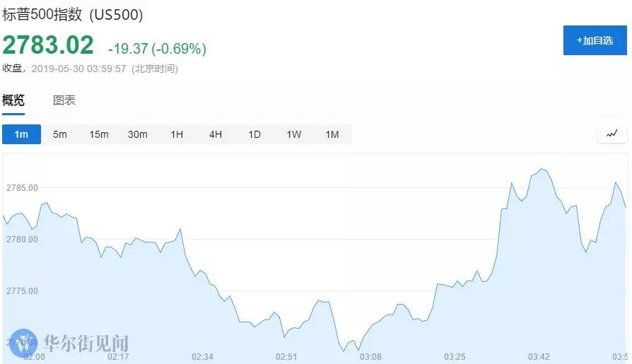The image size is (632, 364).
Task: Select the 1m interval
Action: (21, 134)
